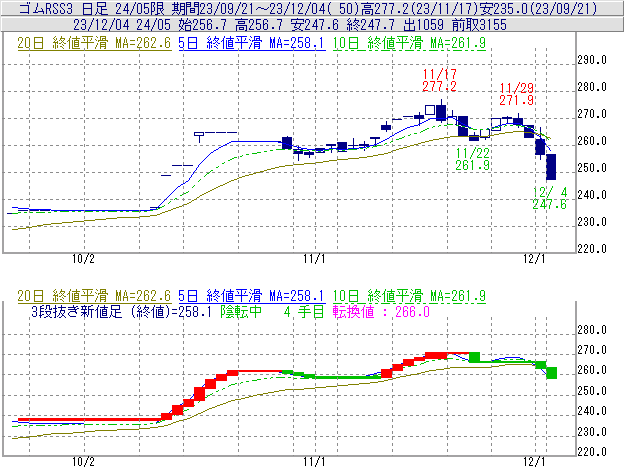This screenshot has width=624, height=475.
Task: Click the 290.0 price axis label
Action: click(592, 60)
